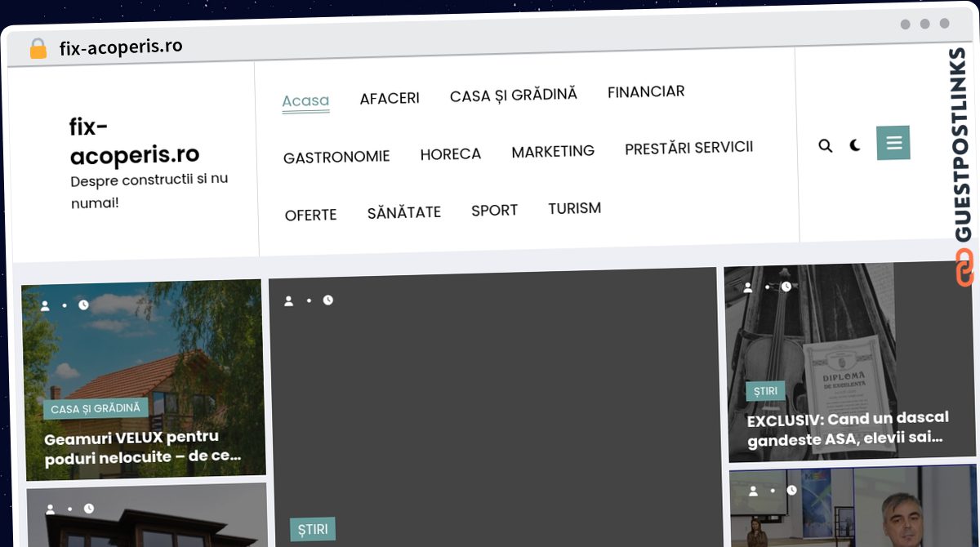Click the clock icon on the EXCLUSIV article

pyautogui.click(x=786, y=287)
